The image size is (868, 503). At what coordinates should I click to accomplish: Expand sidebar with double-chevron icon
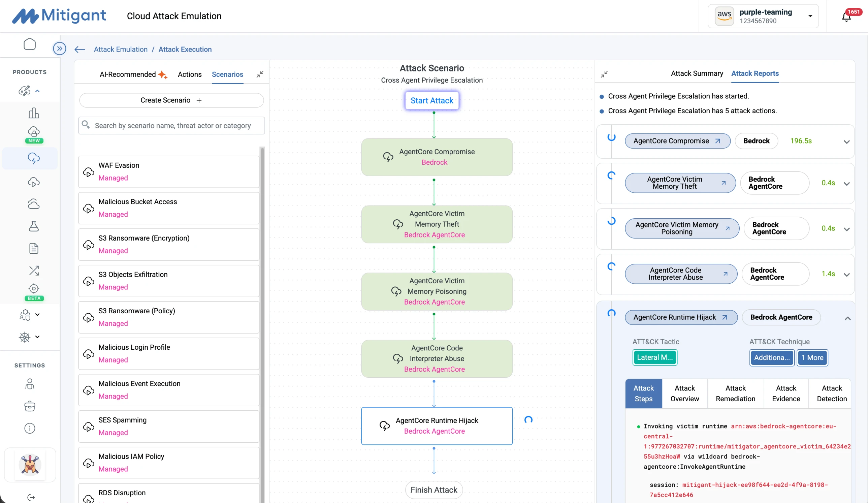pyautogui.click(x=60, y=49)
